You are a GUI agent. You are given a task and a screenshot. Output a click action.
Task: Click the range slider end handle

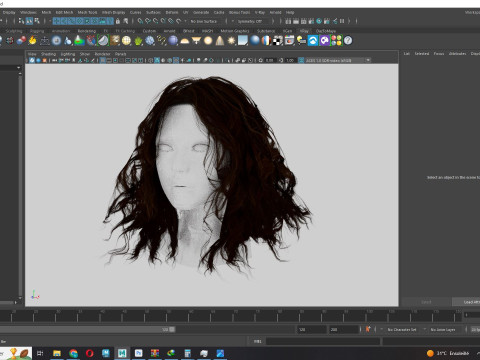coord(172,329)
